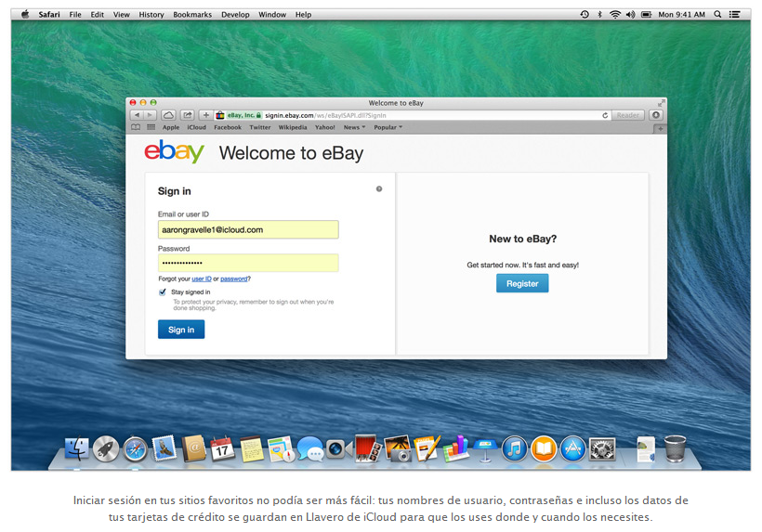Open Notification Center menu bar icon
The height and width of the screenshot is (532, 762).
click(x=734, y=15)
